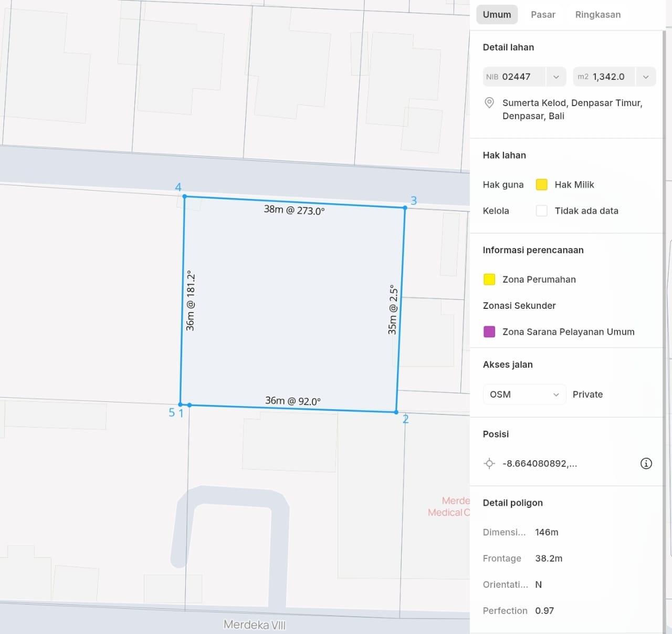
Task: Click the crosshair position icon
Action: [489, 463]
